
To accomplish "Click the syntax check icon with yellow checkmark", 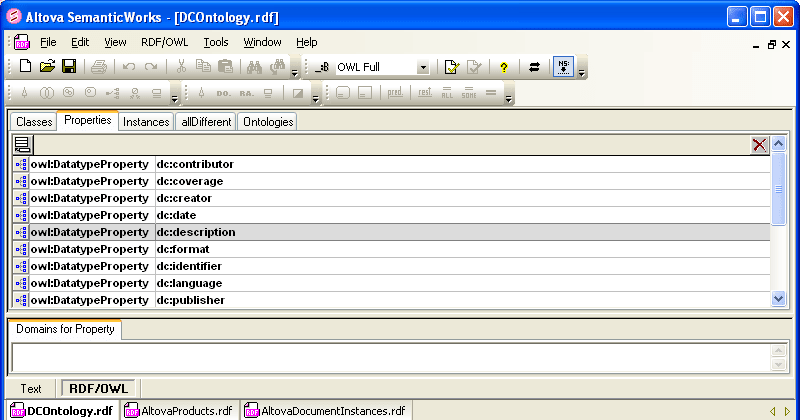I will tap(452, 66).
